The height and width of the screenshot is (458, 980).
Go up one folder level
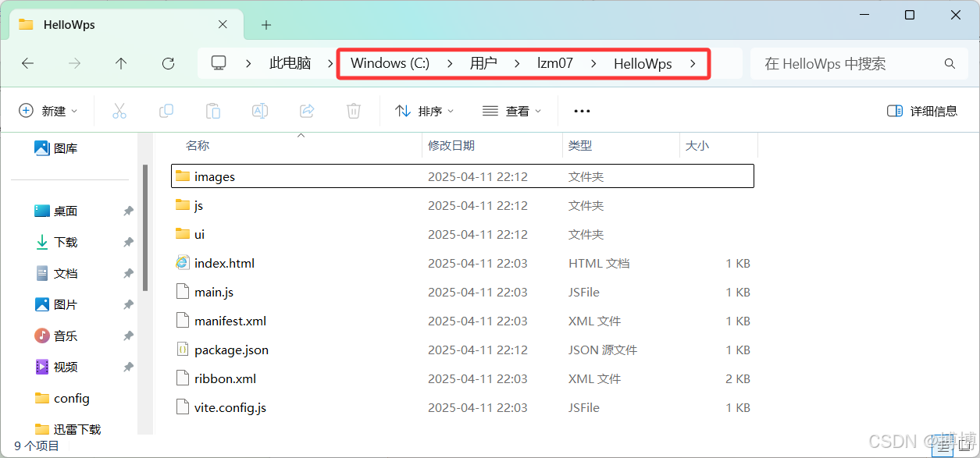pos(121,64)
